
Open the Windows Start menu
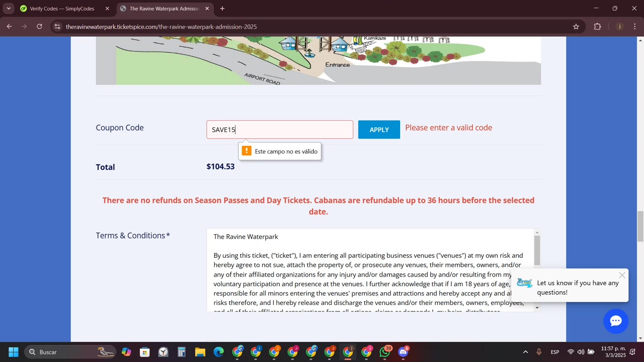click(x=13, y=352)
